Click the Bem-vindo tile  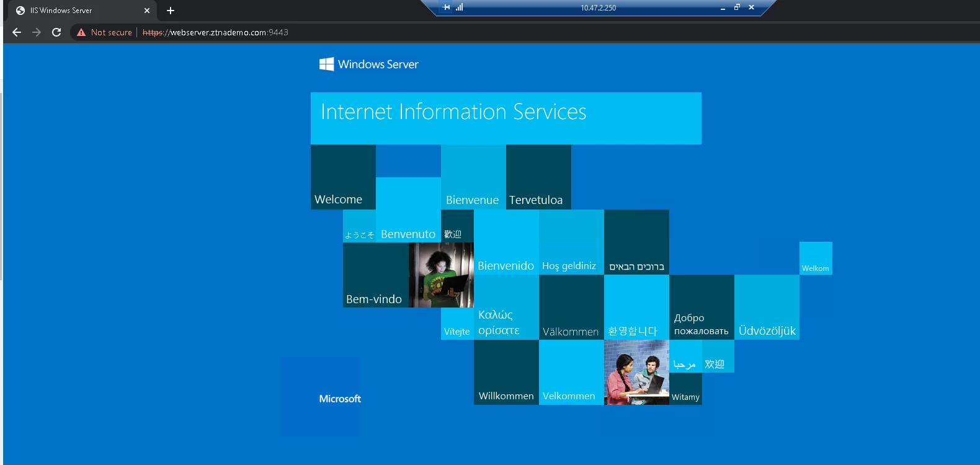click(376, 275)
